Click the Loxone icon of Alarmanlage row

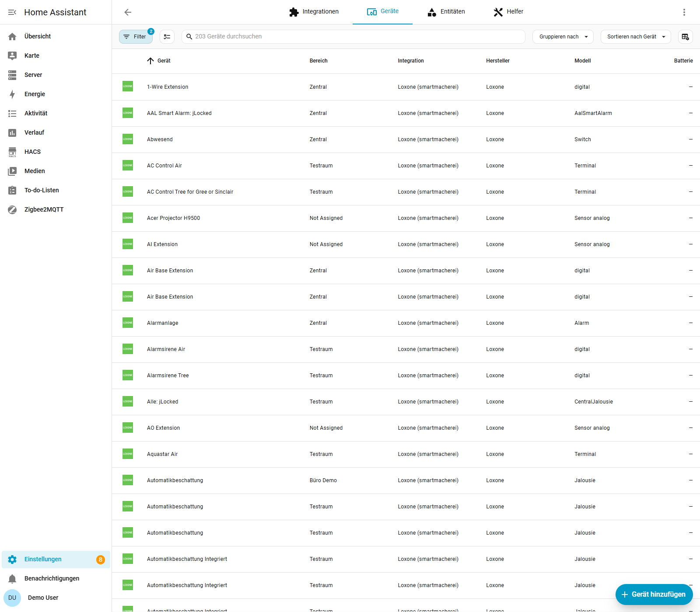tap(128, 323)
